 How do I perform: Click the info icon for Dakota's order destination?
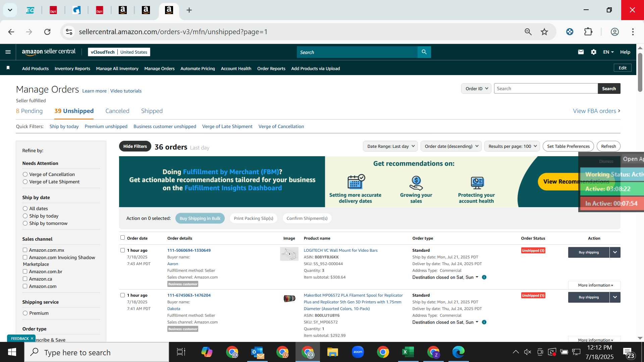[484, 322]
